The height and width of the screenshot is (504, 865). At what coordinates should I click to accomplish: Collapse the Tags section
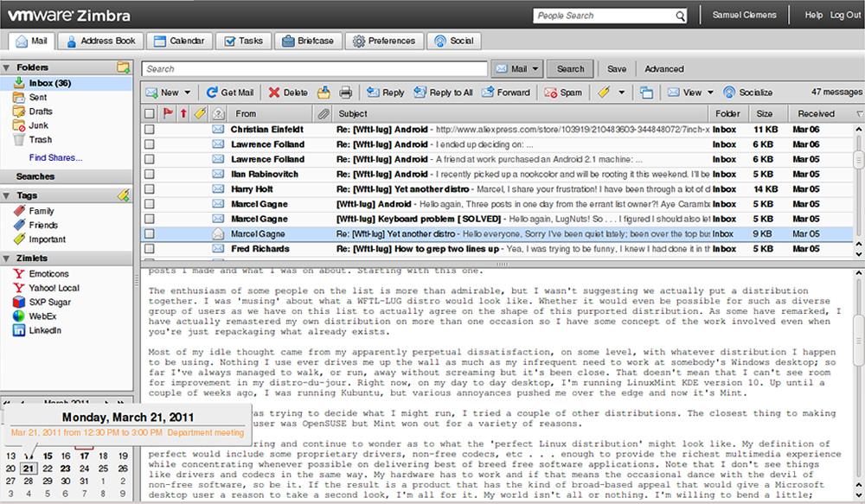[x=7, y=195]
